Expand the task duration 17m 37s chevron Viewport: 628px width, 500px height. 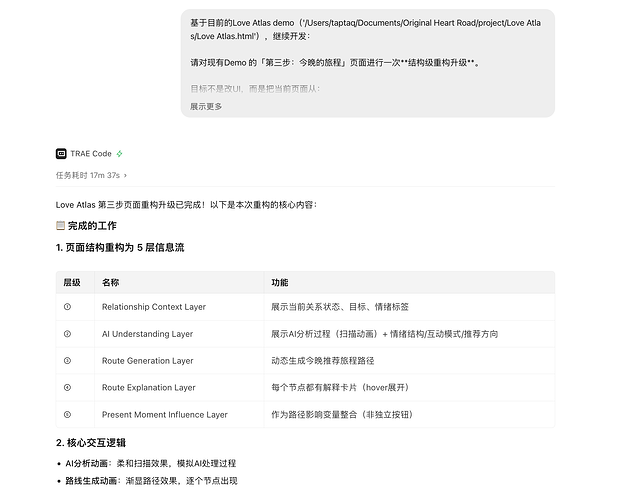[125, 175]
